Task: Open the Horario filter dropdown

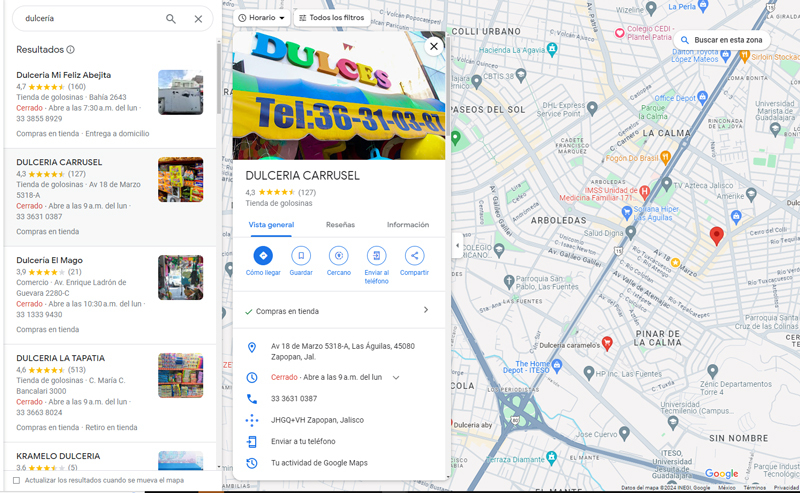Action: (x=262, y=18)
